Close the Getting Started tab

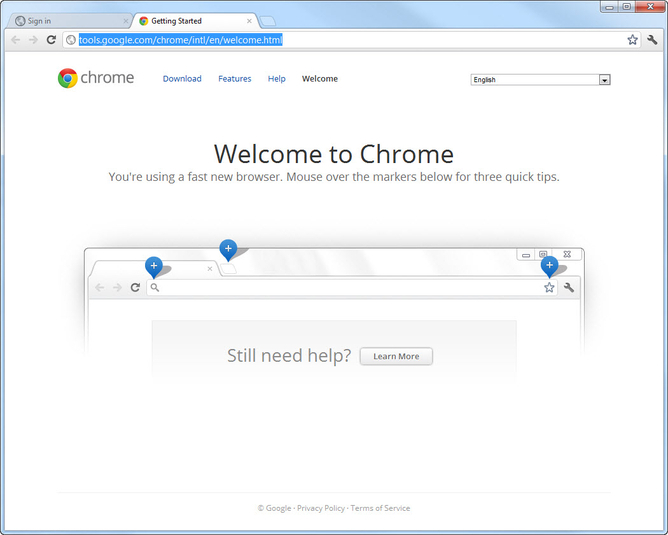click(x=249, y=21)
